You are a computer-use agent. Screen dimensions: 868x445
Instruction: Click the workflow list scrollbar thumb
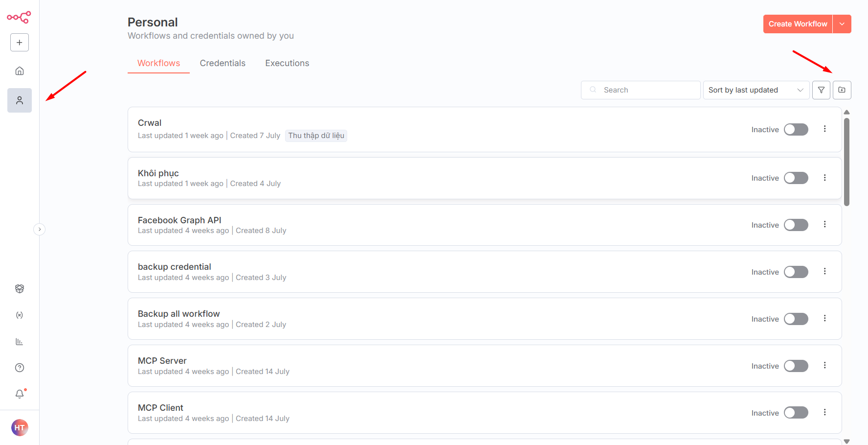[846, 162]
